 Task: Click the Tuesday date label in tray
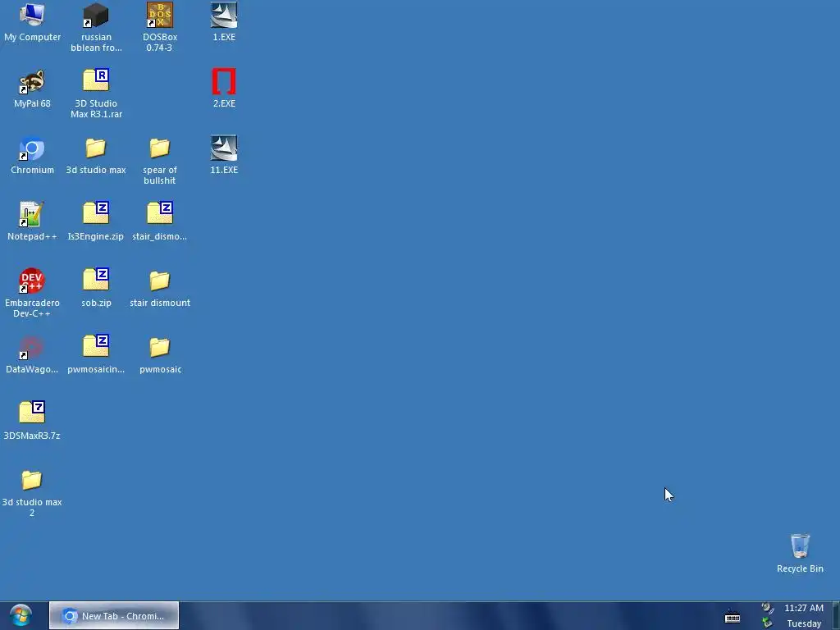coord(804,623)
